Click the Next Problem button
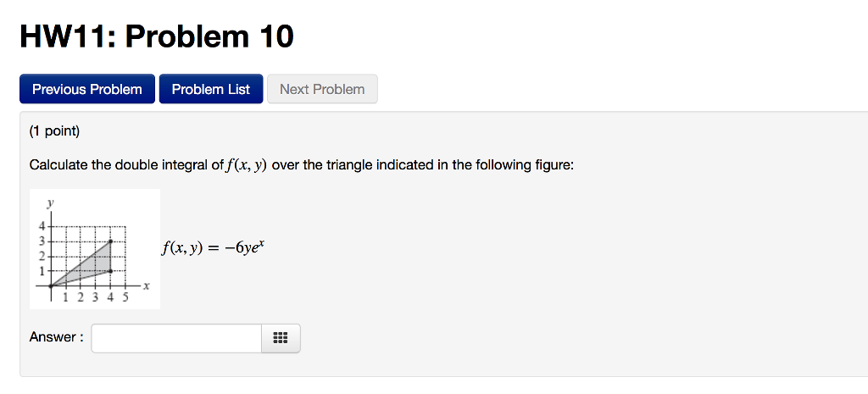The width and height of the screenshot is (868, 394). tap(322, 89)
